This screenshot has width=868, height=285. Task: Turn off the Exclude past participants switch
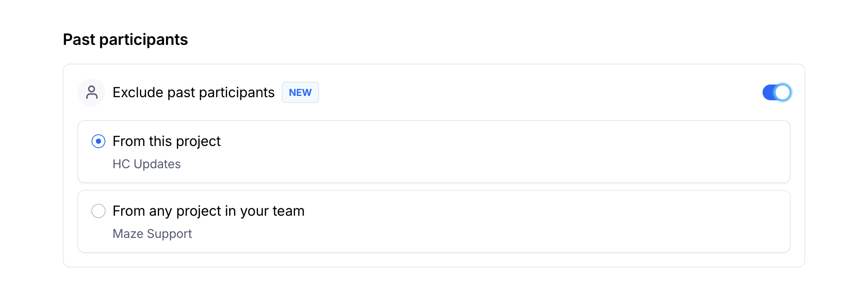776,92
